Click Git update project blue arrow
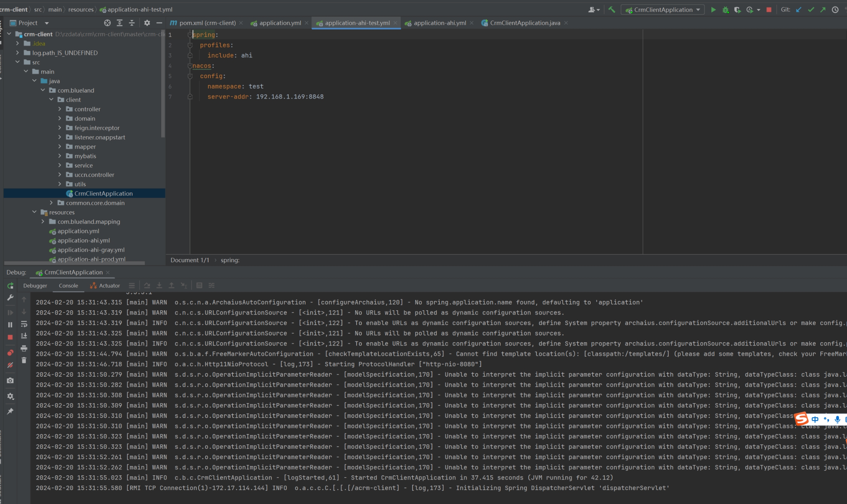This screenshot has width=847, height=504. pyautogui.click(x=799, y=10)
